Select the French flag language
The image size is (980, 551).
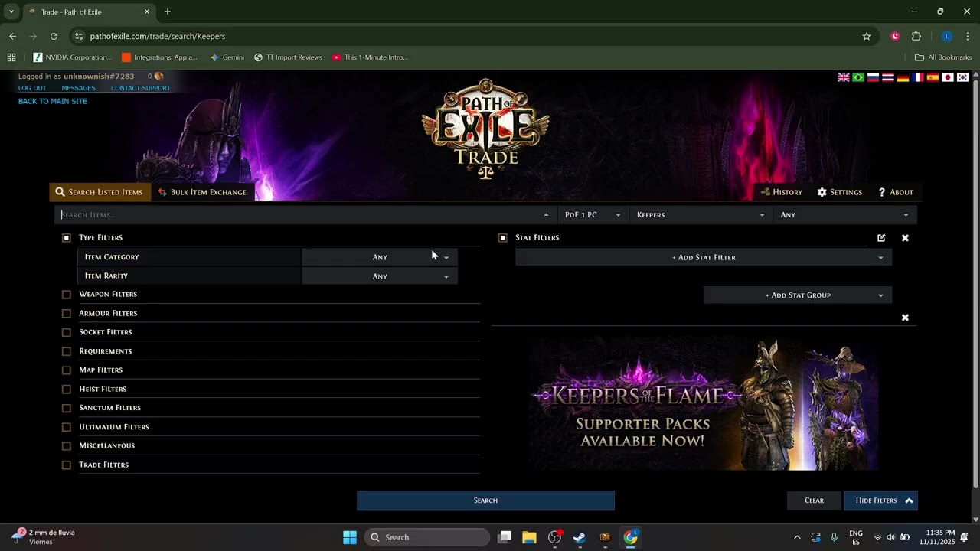coord(918,77)
